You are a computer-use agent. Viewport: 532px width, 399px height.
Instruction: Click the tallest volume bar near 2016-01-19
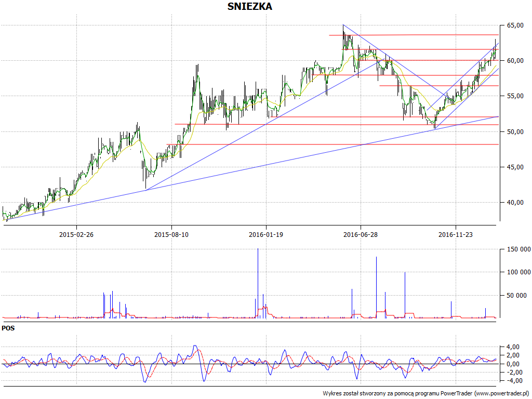point(258,283)
